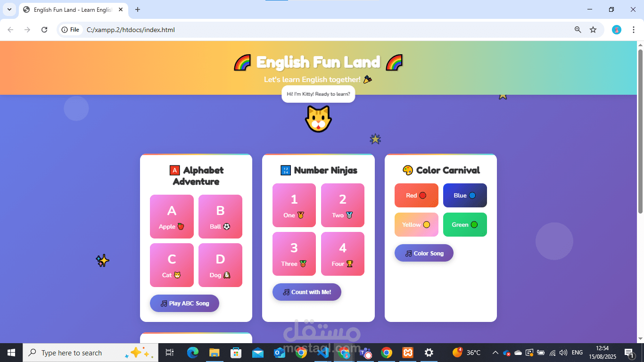Start Count with Me! song

[x=307, y=292]
